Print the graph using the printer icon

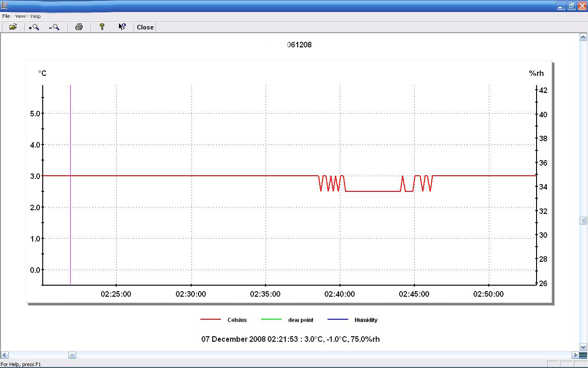pyautogui.click(x=79, y=27)
